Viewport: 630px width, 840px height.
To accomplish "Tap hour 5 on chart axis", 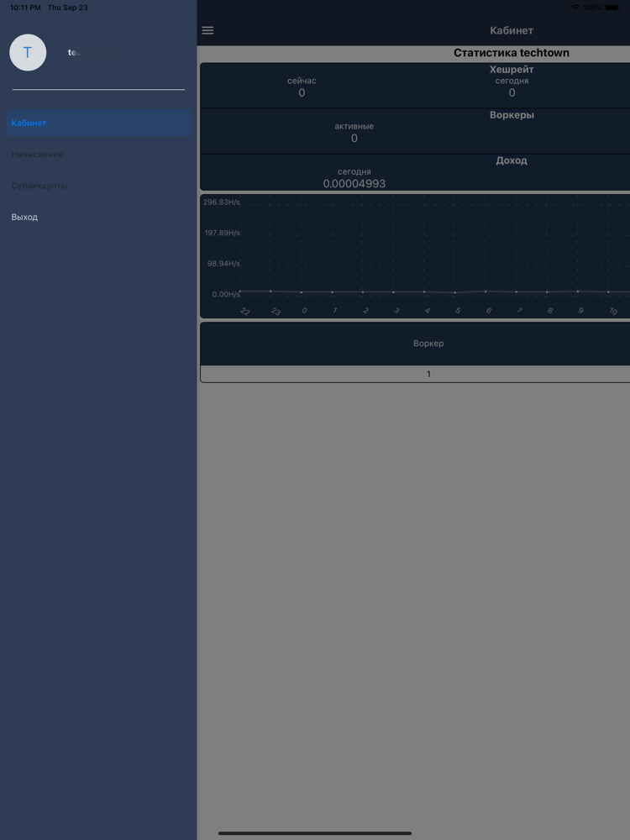I will (458, 311).
